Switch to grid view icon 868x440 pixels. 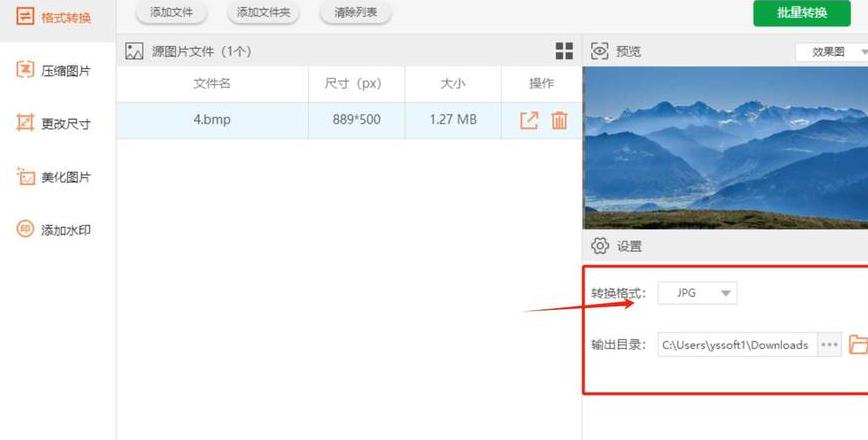pyautogui.click(x=564, y=51)
